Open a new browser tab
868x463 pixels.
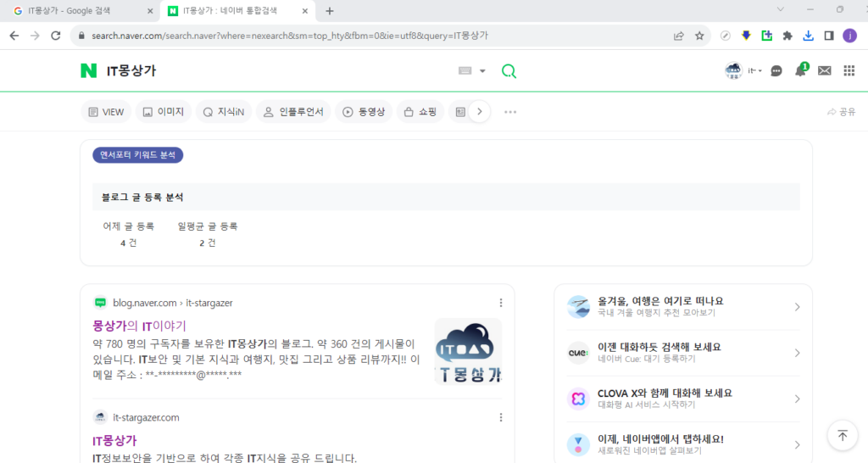coord(330,11)
